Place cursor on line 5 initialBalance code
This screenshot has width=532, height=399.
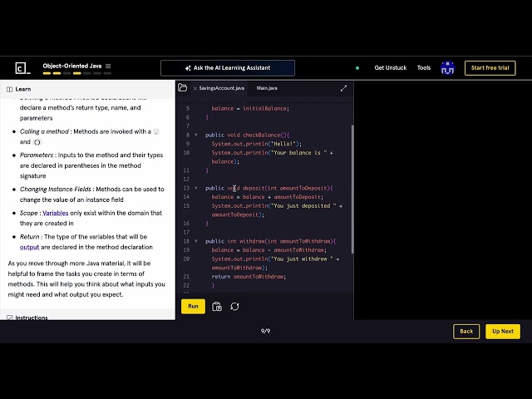[x=250, y=109]
